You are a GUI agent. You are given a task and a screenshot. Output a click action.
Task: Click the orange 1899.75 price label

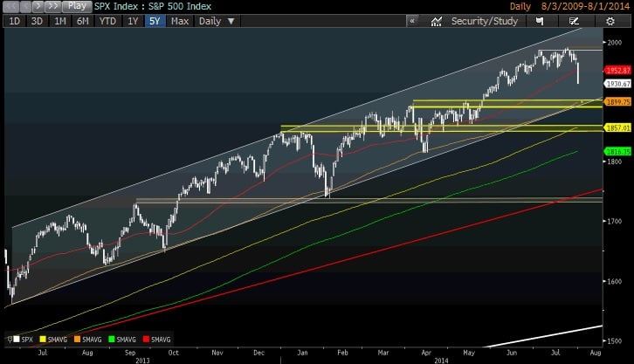(x=617, y=102)
